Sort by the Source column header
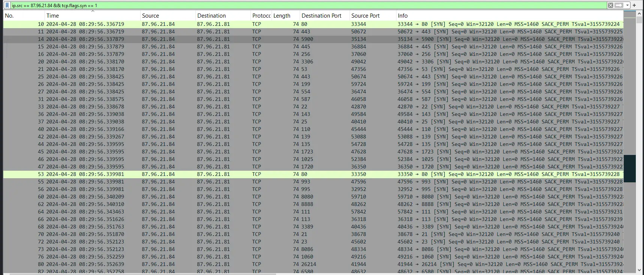Screen dimensions: 644x275 tap(168, 16)
